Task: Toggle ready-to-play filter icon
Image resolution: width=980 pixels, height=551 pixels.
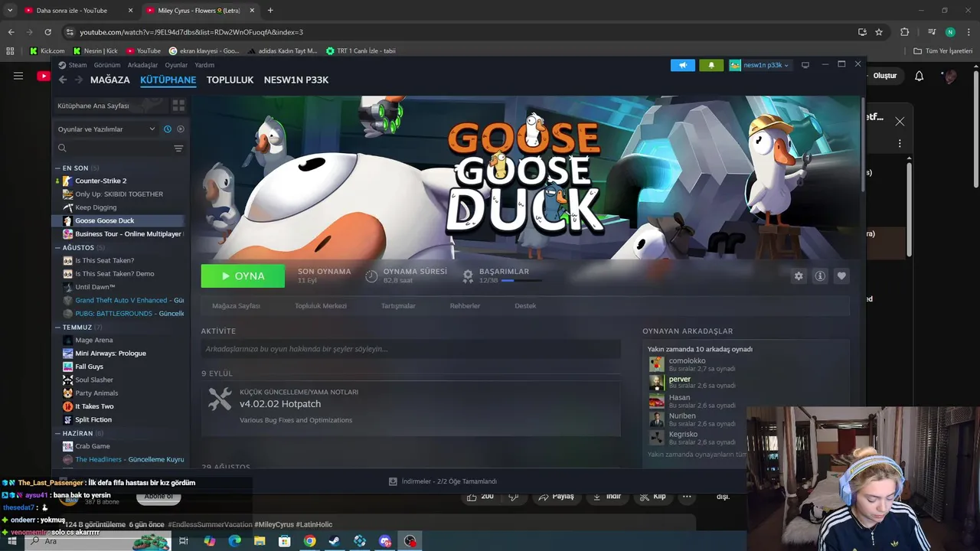Action: tap(181, 129)
